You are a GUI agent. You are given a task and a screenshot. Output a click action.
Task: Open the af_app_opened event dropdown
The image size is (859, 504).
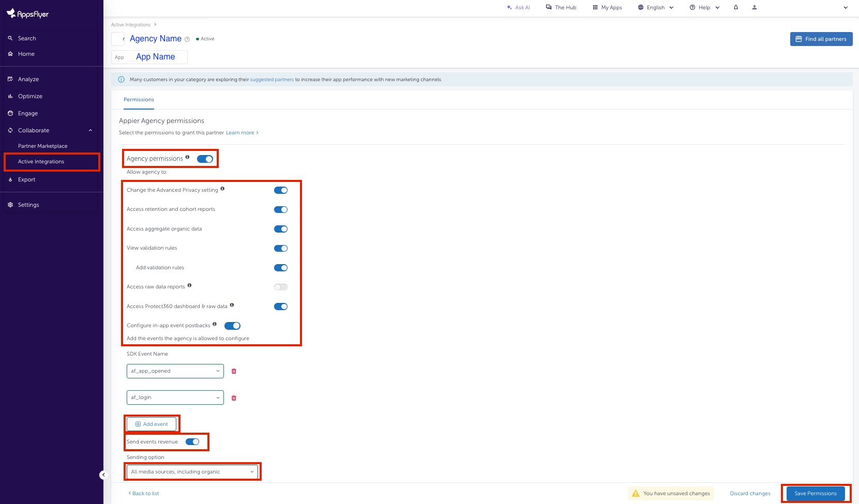tap(175, 371)
